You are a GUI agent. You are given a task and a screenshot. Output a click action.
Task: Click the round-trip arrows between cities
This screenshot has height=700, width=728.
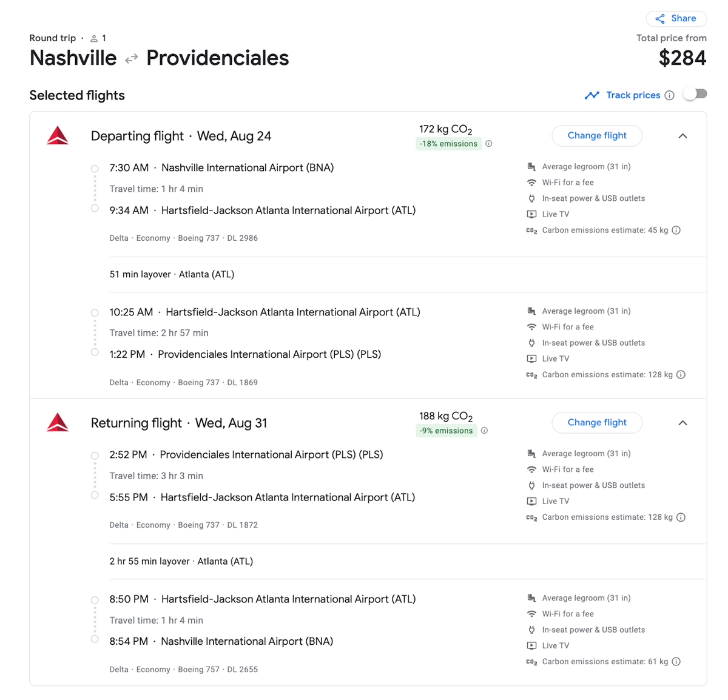pos(131,59)
